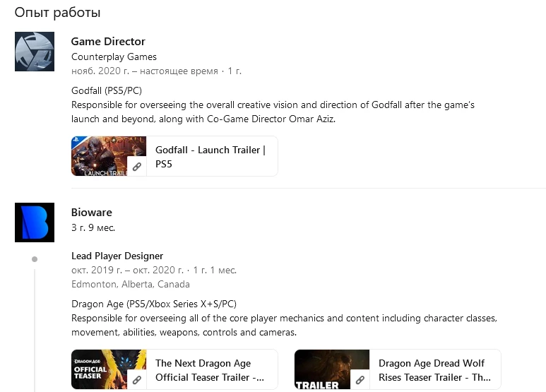The image size is (546, 392).
Task: Click the Counterplay Games company name
Action: [114, 57]
